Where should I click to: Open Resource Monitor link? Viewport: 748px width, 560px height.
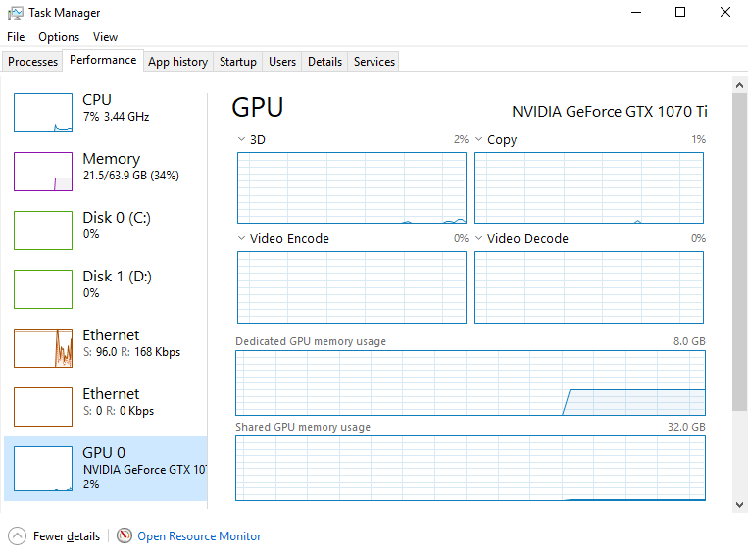point(199,536)
